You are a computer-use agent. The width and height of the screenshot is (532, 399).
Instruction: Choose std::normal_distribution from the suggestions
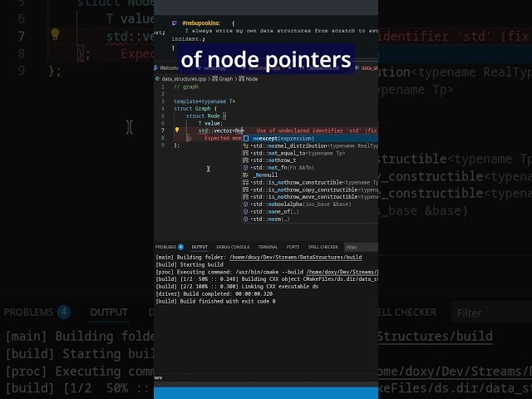[x=310, y=146]
